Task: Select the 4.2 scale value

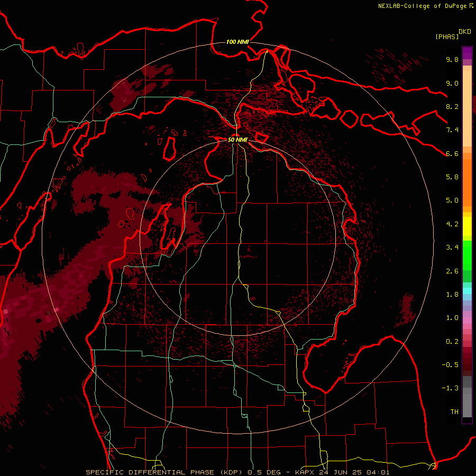Action: point(452,224)
